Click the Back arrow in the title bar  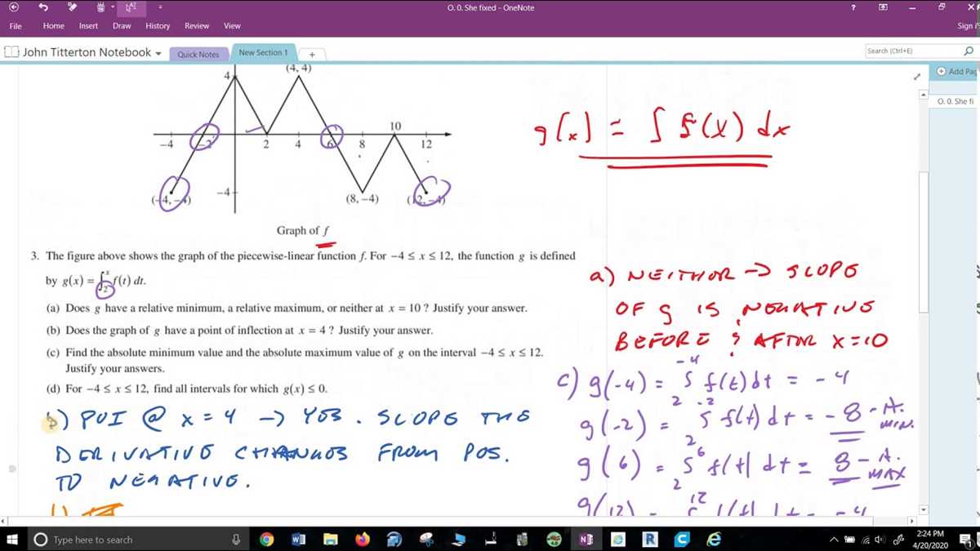[x=14, y=7]
